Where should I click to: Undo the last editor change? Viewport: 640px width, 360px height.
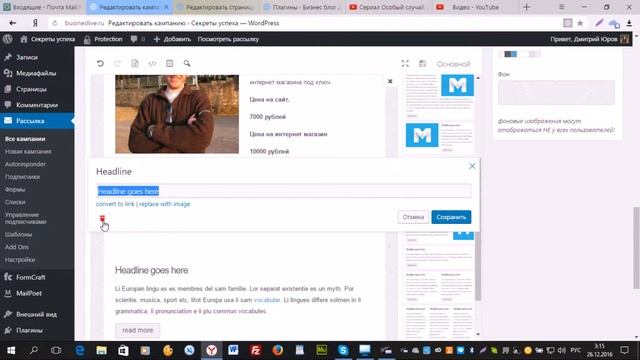100,63
